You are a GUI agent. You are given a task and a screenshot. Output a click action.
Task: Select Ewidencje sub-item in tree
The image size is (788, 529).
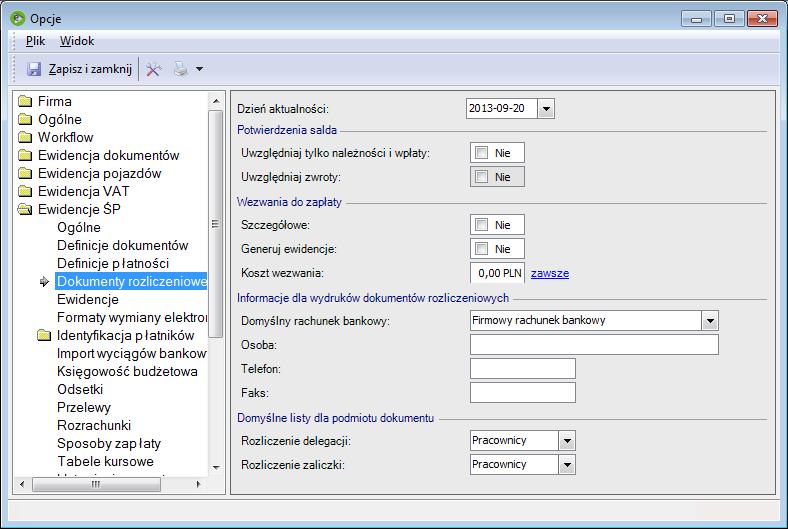(x=87, y=299)
